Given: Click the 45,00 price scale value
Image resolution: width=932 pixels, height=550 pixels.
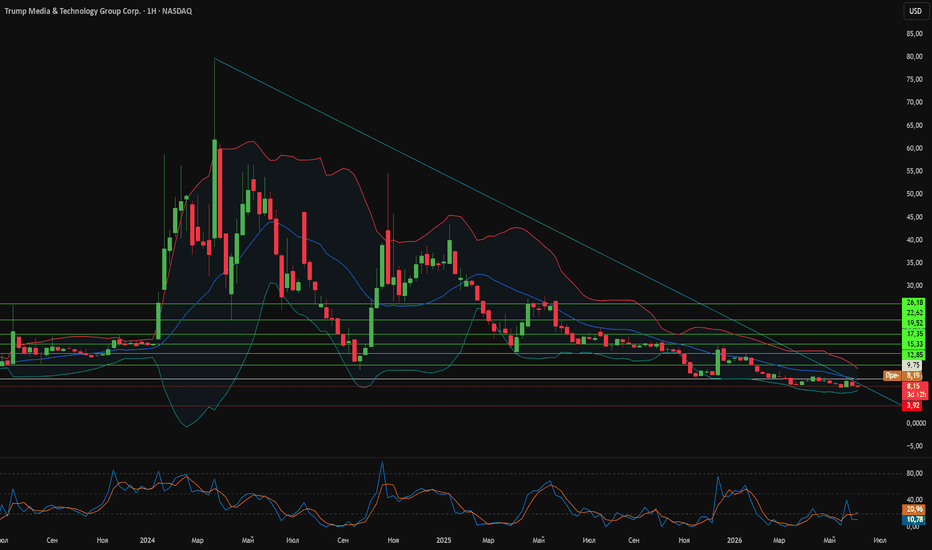Looking at the screenshot, I should (x=914, y=217).
